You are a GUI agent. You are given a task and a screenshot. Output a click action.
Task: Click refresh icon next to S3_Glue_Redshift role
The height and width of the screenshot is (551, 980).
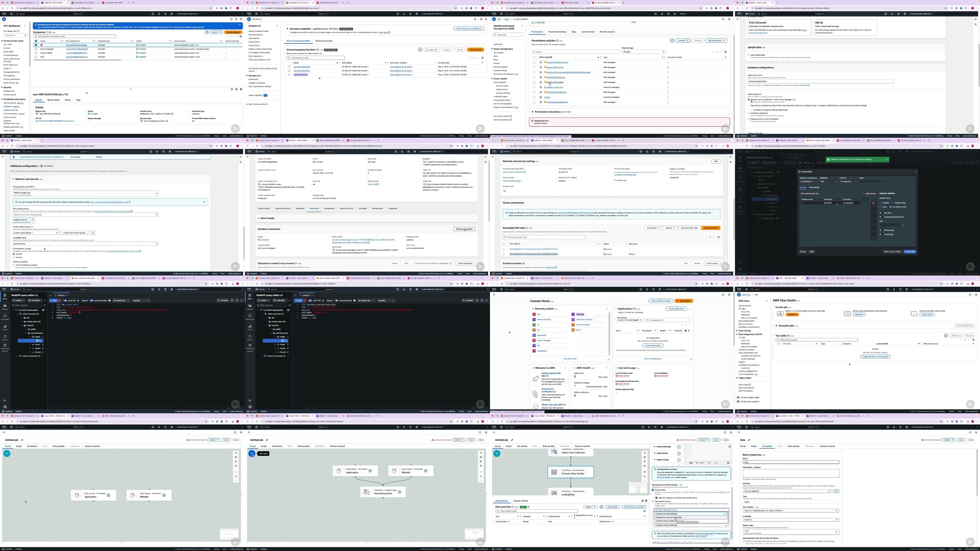tap(836, 491)
